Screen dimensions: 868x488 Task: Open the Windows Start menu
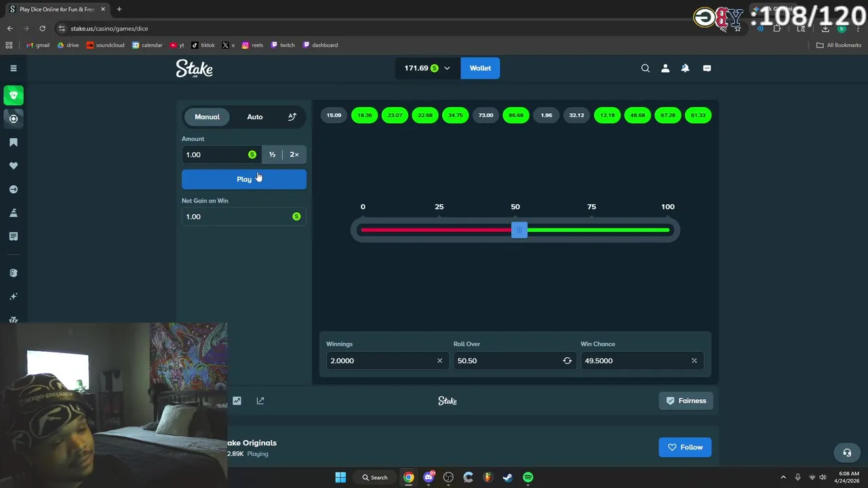click(x=340, y=477)
